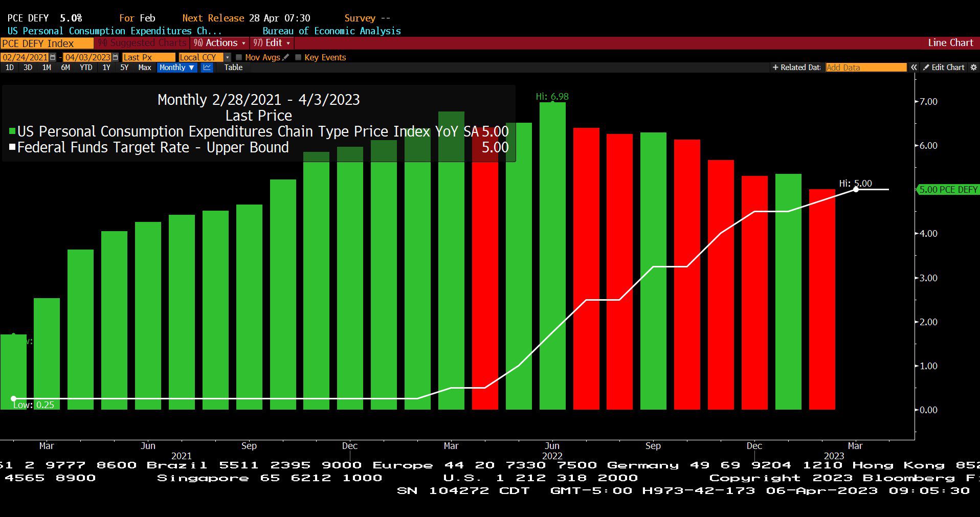
Task: Click the + Related Data button
Action: (796, 68)
